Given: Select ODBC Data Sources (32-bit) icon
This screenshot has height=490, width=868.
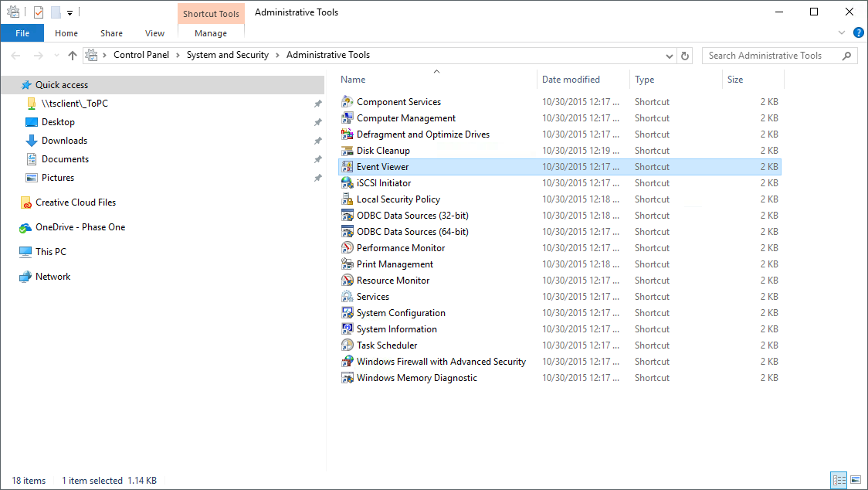Looking at the screenshot, I should point(347,216).
